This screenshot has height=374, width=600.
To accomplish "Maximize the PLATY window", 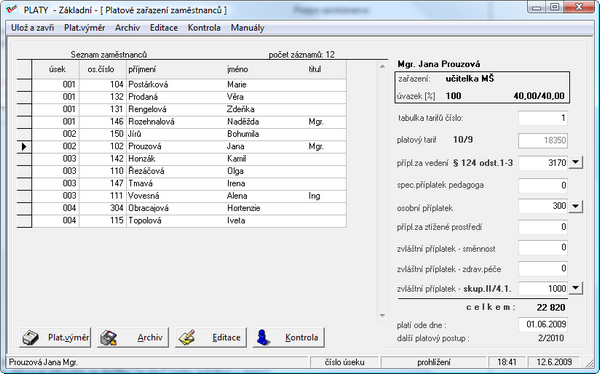I will coord(555,7).
